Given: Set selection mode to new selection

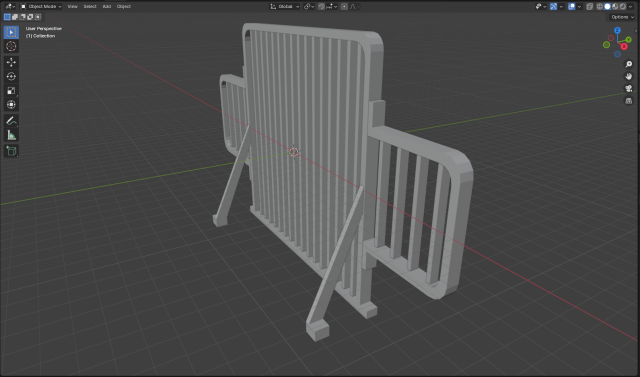Looking at the screenshot, I should [x=7, y=17].
